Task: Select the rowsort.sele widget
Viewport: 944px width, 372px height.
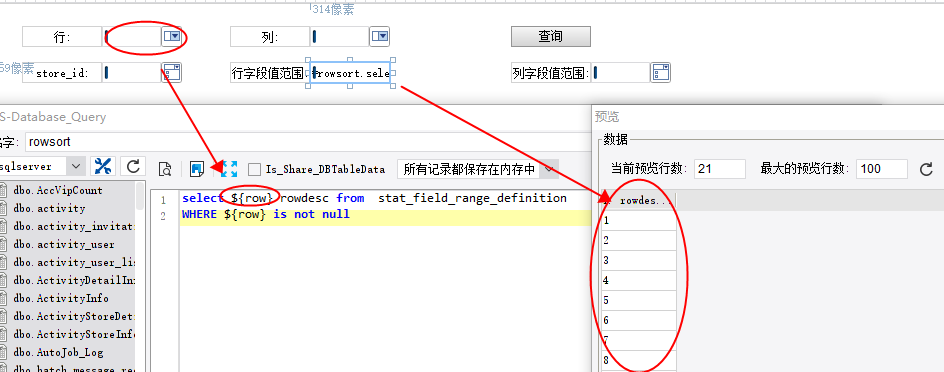Action: (x=350, y=73)
